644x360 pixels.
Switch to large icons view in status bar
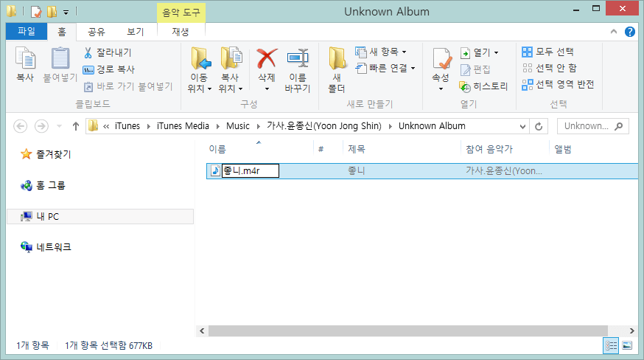(627, 345)
